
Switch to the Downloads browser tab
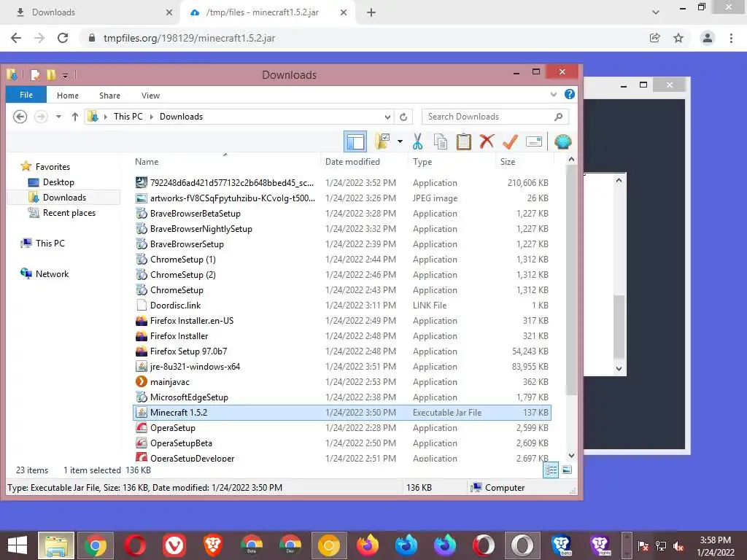pos(90,12)
